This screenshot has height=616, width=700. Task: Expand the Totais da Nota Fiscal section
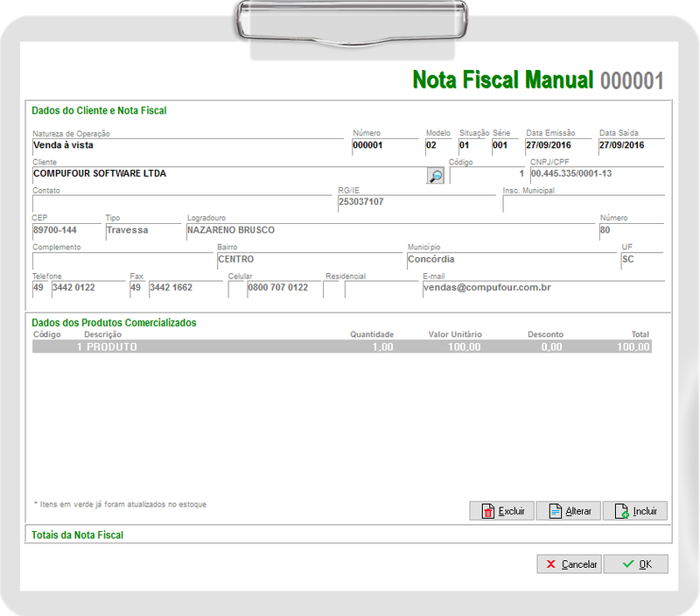[78, 535]
